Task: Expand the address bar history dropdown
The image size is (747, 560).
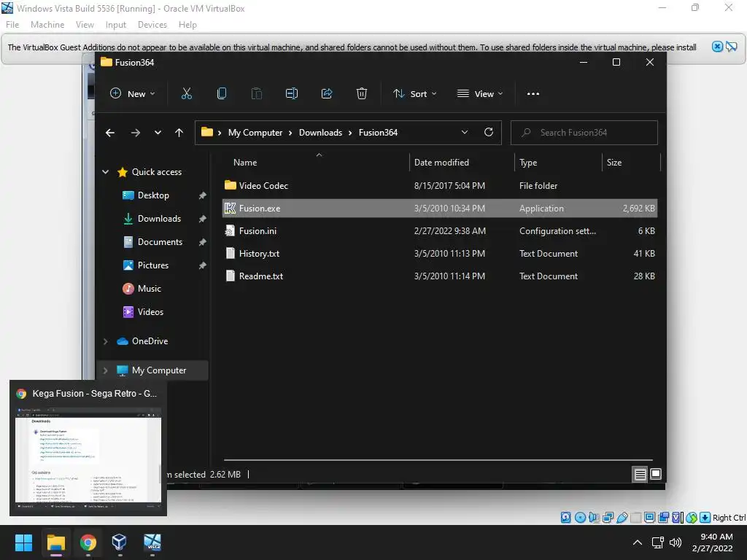Action: pos(465,133)
